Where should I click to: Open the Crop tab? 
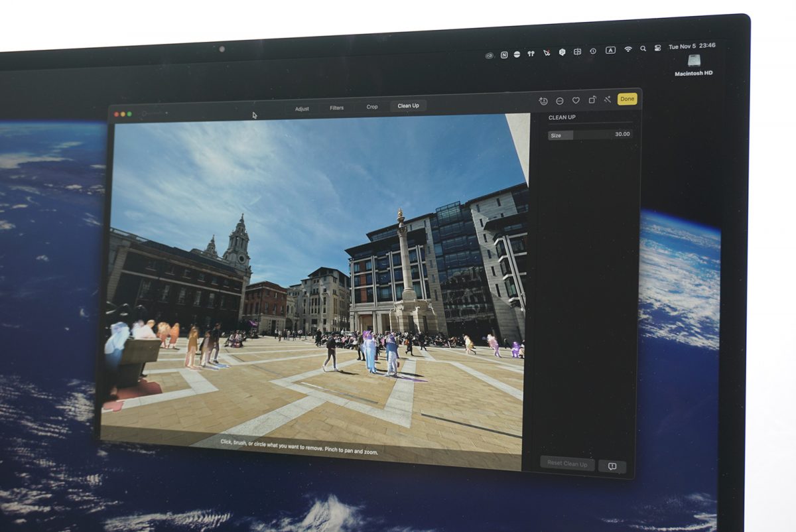tap(372, 107)
